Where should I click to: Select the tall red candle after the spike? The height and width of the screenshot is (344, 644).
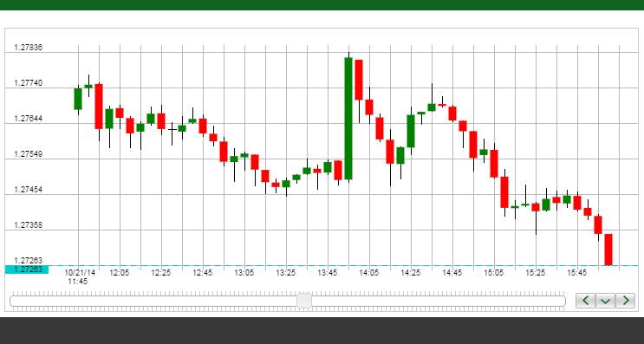click(359, 80)
